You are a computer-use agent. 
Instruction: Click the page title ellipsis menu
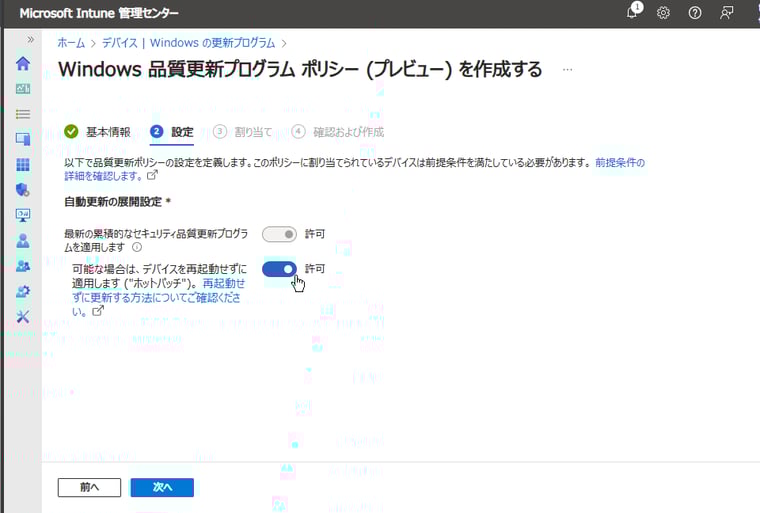tap(568, 70)
